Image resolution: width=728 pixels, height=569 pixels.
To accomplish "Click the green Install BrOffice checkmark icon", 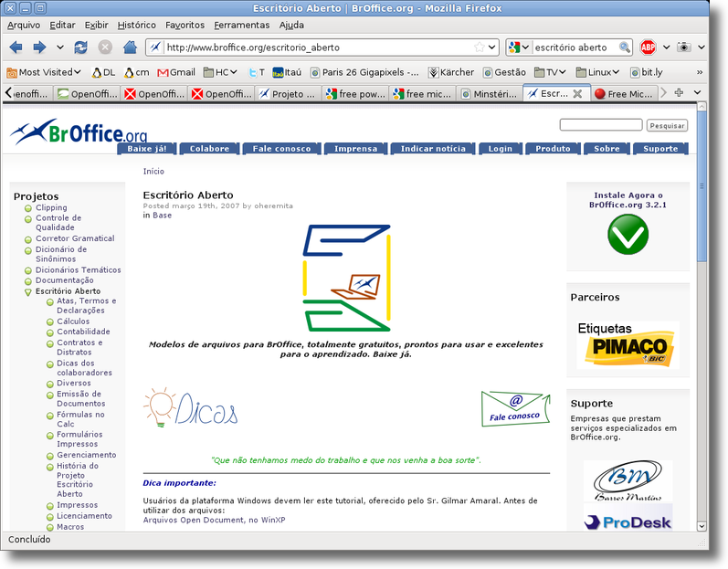I will pos(628,234).
